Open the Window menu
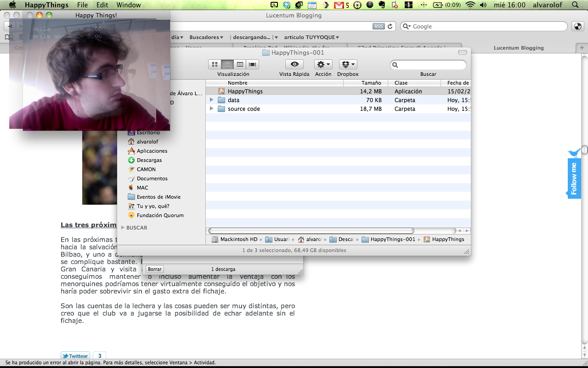This screenshot has height=368, width=588. (x=129, y=5)
